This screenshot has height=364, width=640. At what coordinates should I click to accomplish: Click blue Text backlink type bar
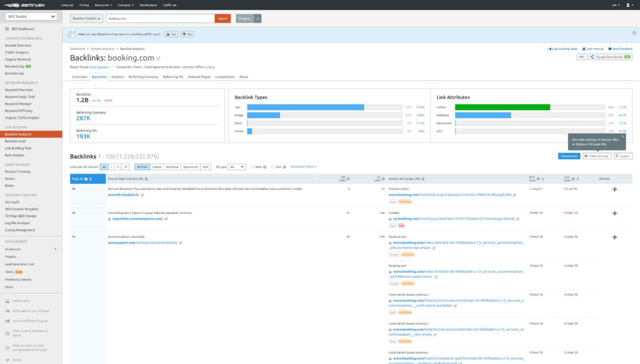pos(305,107)
